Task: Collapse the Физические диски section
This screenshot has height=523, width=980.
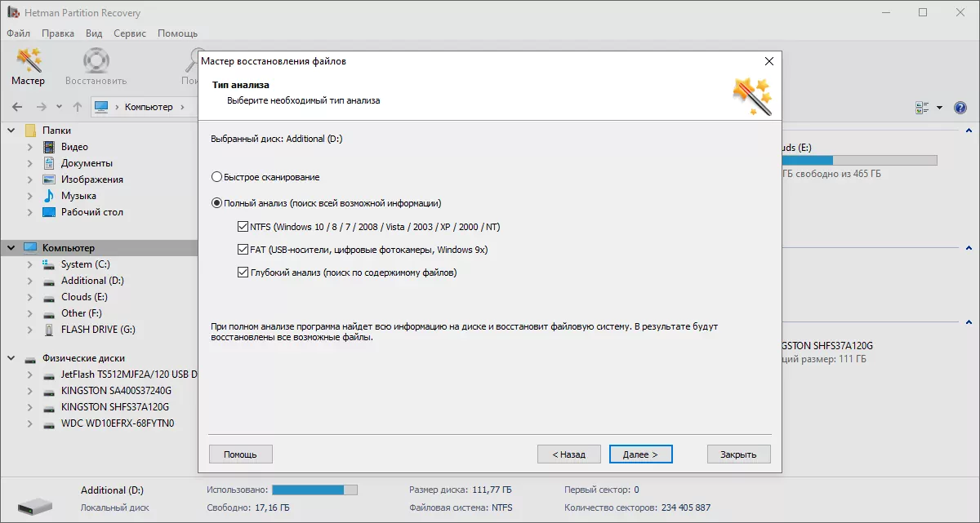Action: [x=12, y=358]
